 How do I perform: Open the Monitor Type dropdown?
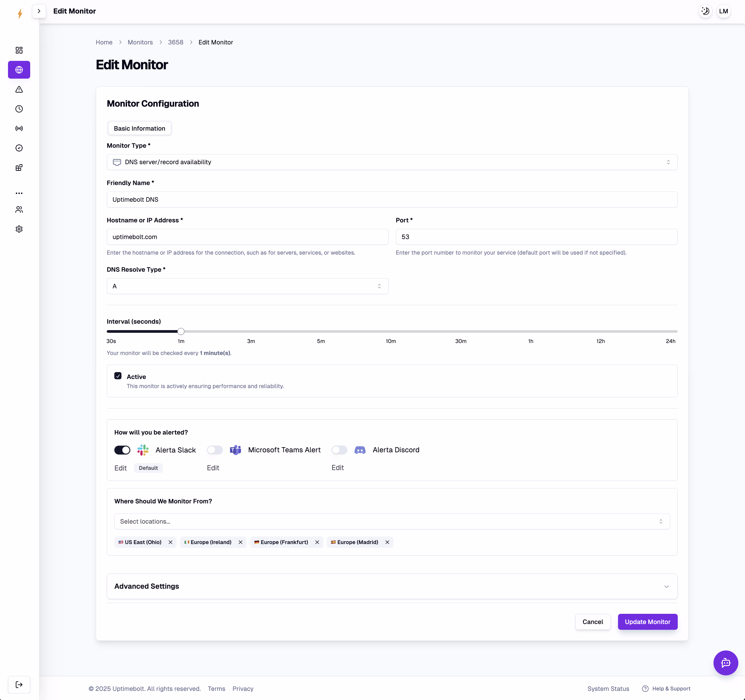392,162
